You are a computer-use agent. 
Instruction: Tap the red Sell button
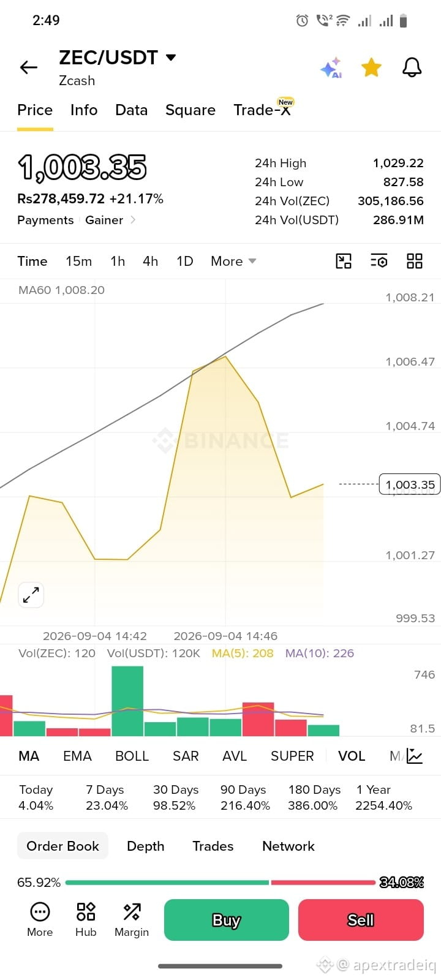[x=361, y=920]
